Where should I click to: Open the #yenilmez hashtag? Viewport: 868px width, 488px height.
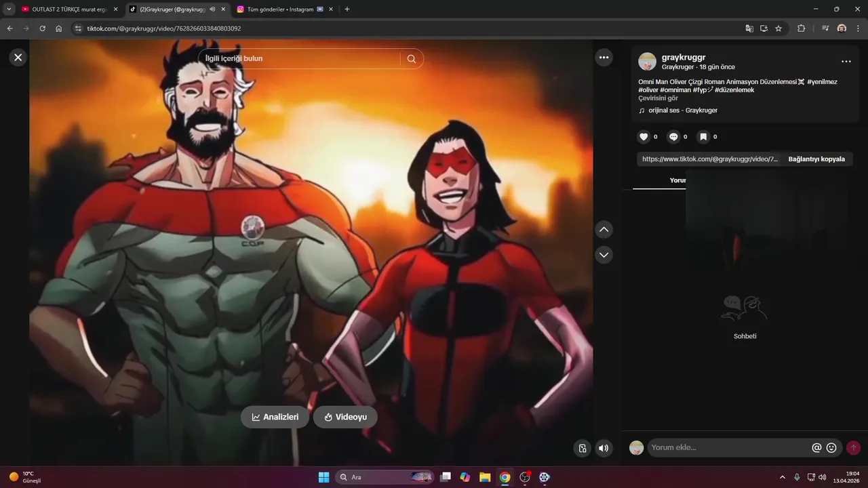(x=822, y=82)
